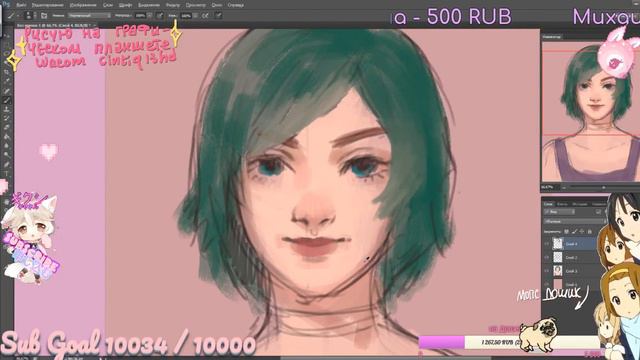Click the opacity percentage field
The width and height of the screenshot is (640, 360).
[140, 16]
